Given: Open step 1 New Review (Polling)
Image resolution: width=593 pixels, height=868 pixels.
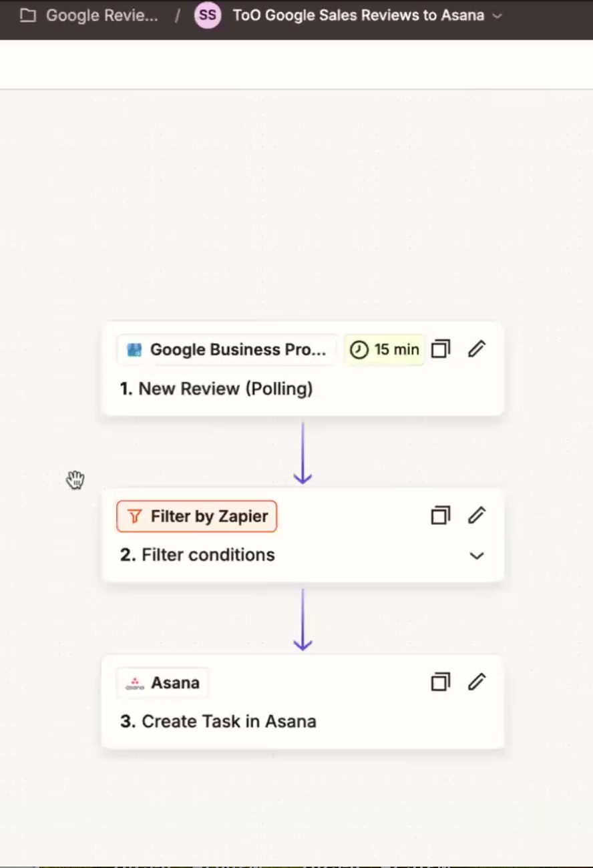Looking at the screenshot, I should click(216, 389).
